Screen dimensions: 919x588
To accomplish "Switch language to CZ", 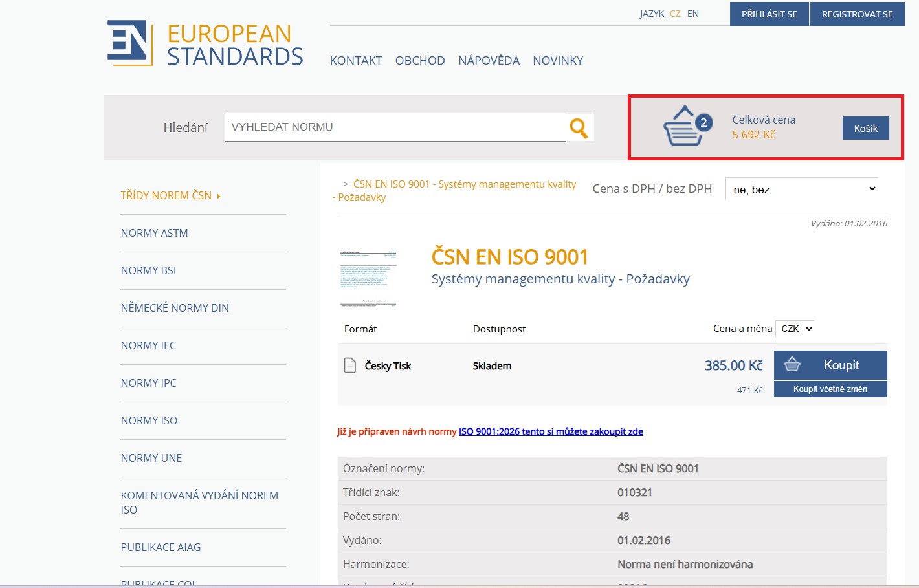I will pyautogui.click(x=675, y=14).
